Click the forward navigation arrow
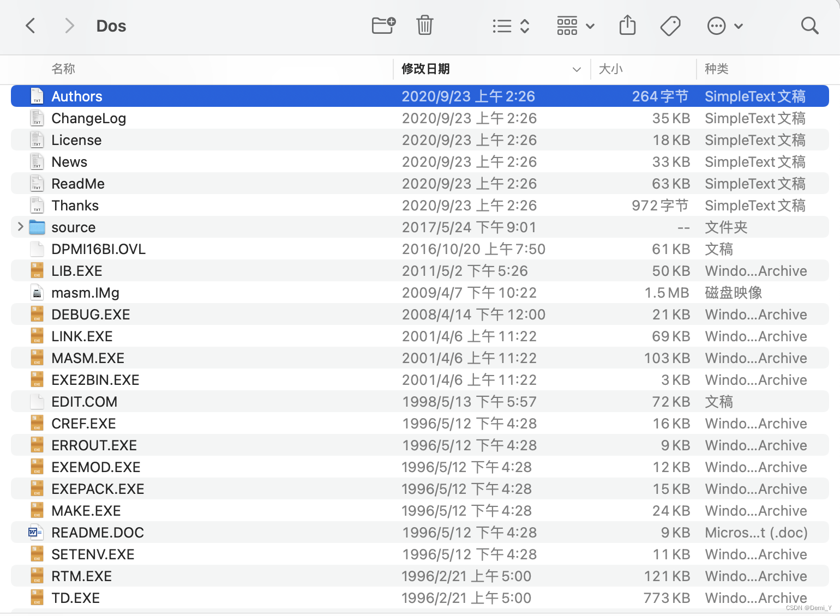The image size is (840, 616). coord(69,26)
